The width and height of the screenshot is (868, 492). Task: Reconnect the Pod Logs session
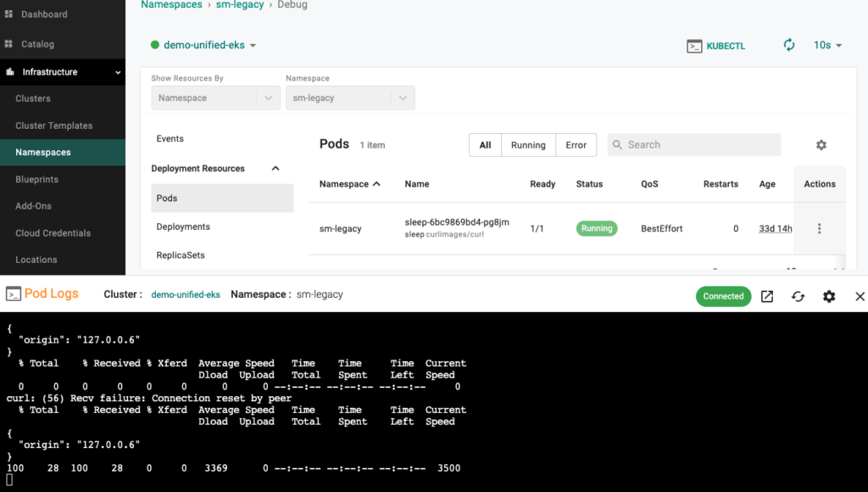[x=798, y=296]
